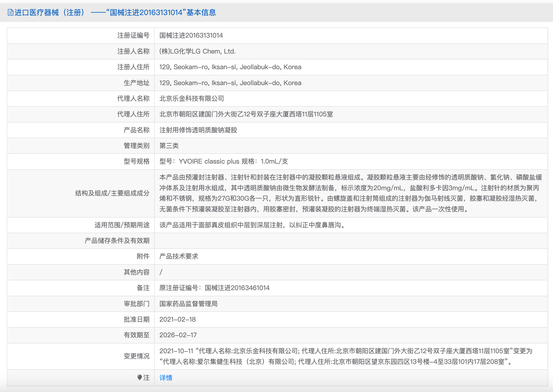The image size is (553, 392).
Task: Click the 注册人名称 label
Action: 133,51
